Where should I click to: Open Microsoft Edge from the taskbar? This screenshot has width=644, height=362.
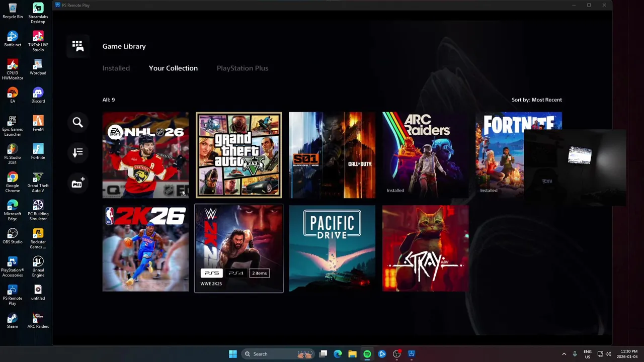click(338, 354)
